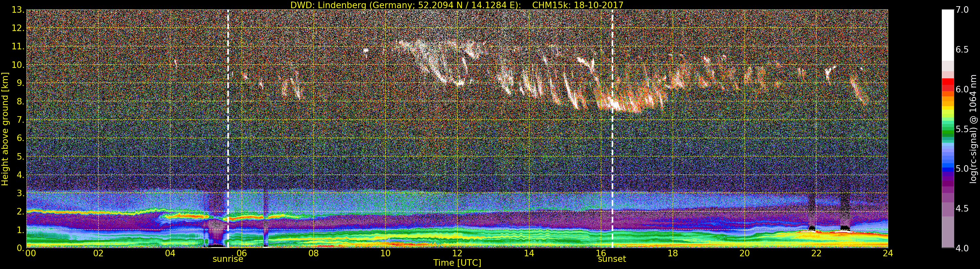Click the time axis tick label '20'
Image resolution: width=980 pixels, height=269 pixels.
pyautogui.click(x=745, y=253)
